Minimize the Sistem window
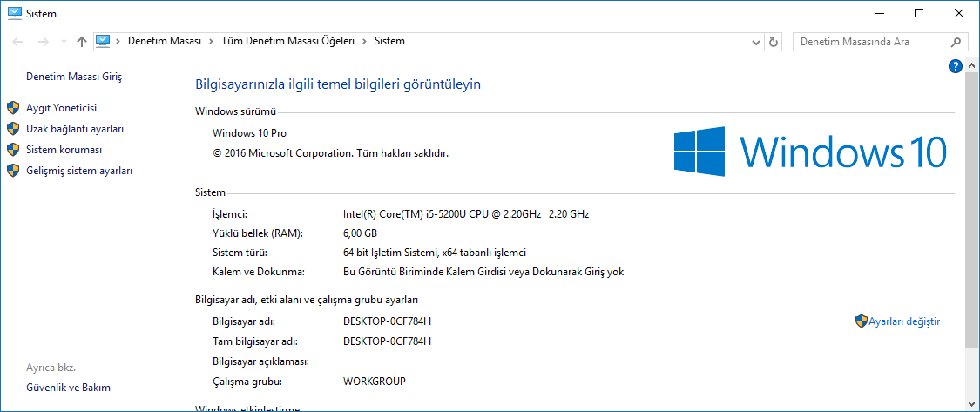 coord(879,13)
